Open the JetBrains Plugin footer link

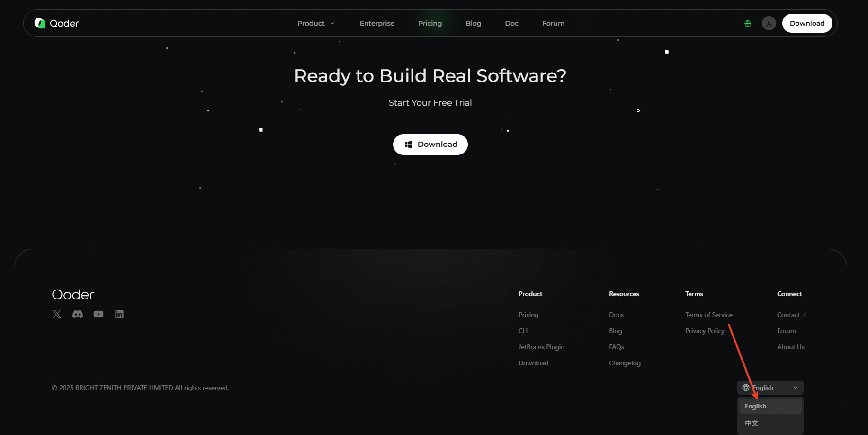click(x=542, y=347)
